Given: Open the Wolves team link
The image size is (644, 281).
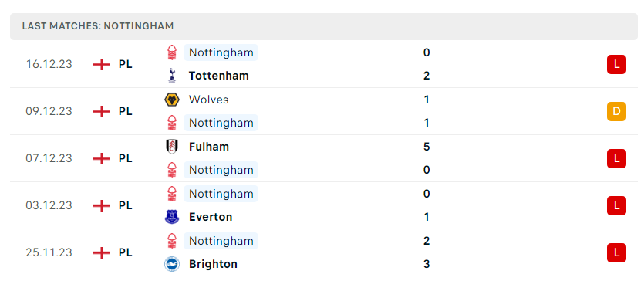Looking at the screenshot, I should point(209,100).
